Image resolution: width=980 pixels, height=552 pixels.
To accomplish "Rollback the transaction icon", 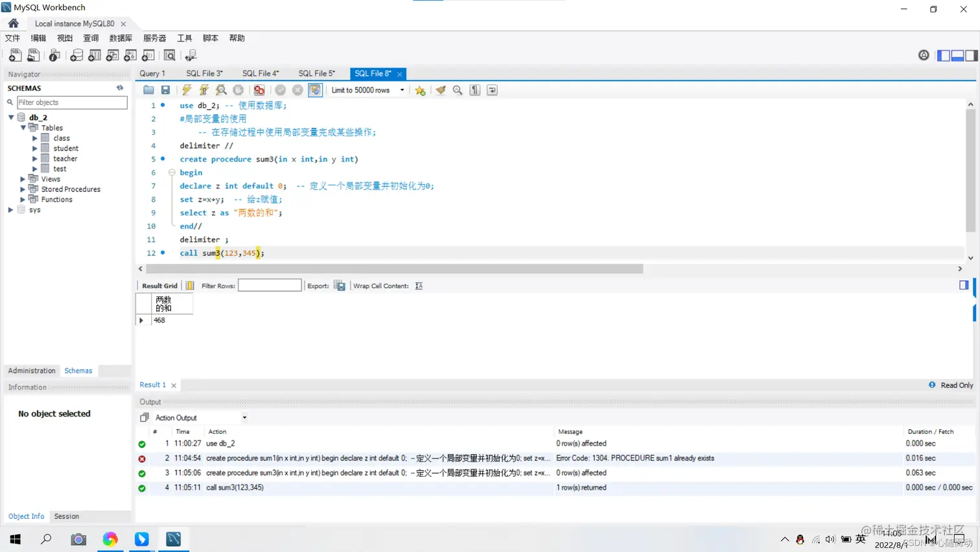I will coord(297,90).
